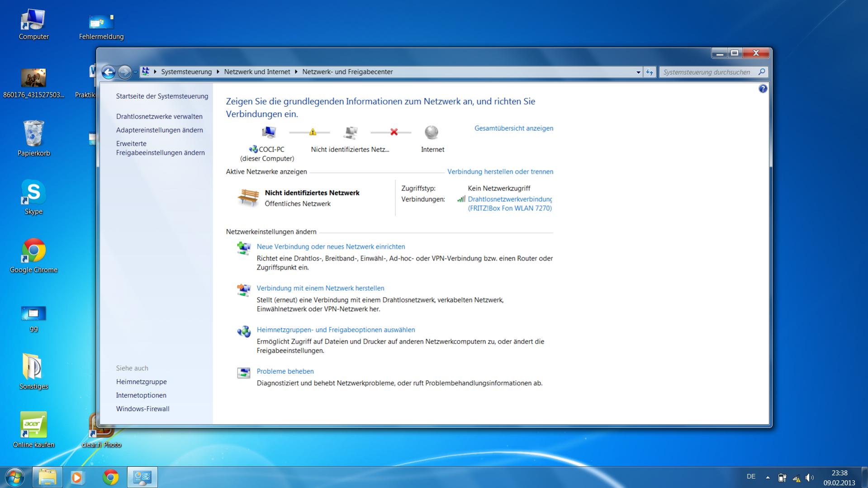Click the power plug tray icon
Viewport: 868px width, 488px height.
click(x=782, y=478)
